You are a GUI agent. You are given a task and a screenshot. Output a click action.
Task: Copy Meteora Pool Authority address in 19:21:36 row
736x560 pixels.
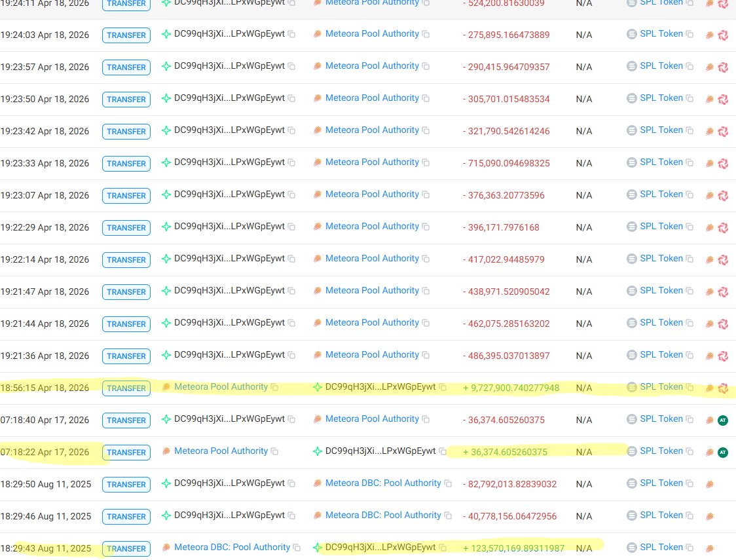pos(426,355)
